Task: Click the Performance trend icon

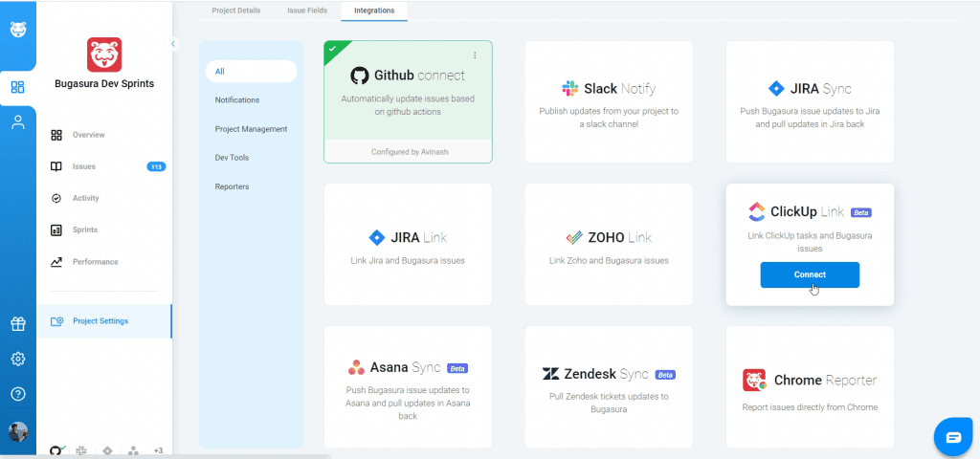Action: (x=56, y=262)
